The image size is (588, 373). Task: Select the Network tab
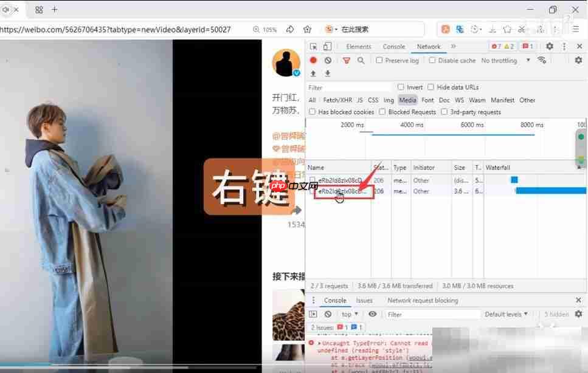tap(429, 46)
